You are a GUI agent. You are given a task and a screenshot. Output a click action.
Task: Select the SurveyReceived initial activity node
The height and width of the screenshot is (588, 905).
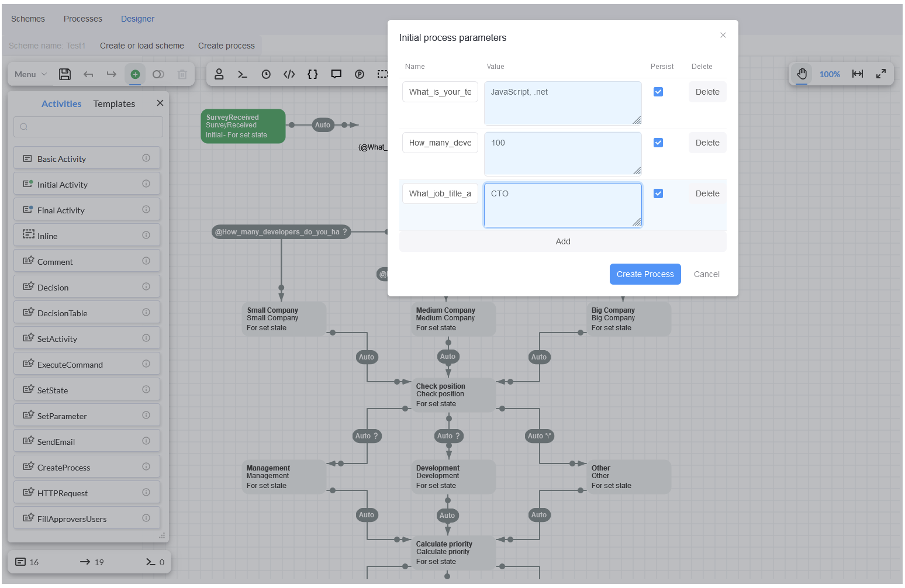(x=243, y=126)
